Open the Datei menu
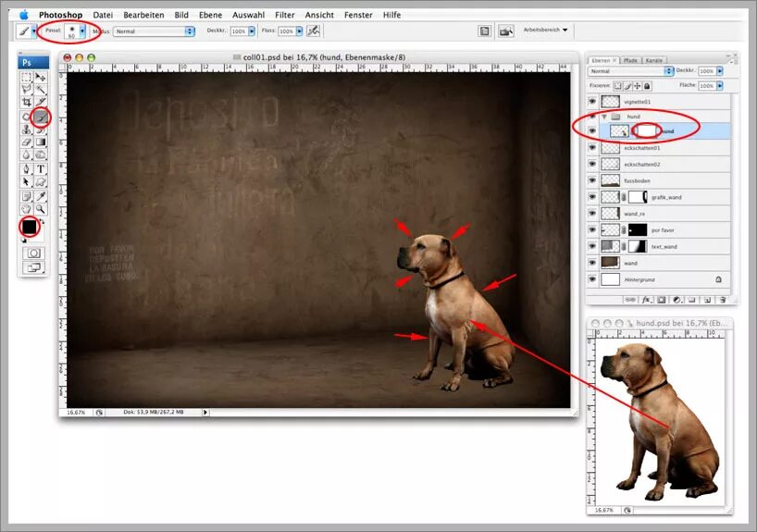The image size is (757, 532). [103, 15]
